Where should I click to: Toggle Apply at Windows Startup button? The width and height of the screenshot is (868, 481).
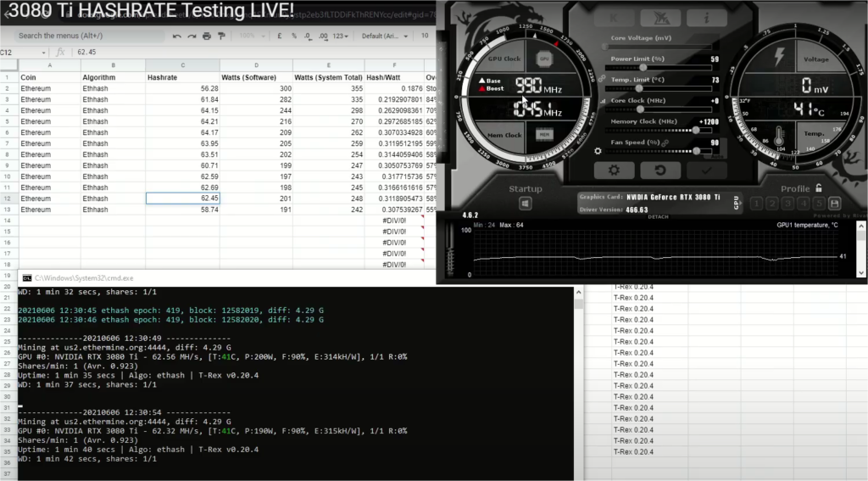pos(525,204)
